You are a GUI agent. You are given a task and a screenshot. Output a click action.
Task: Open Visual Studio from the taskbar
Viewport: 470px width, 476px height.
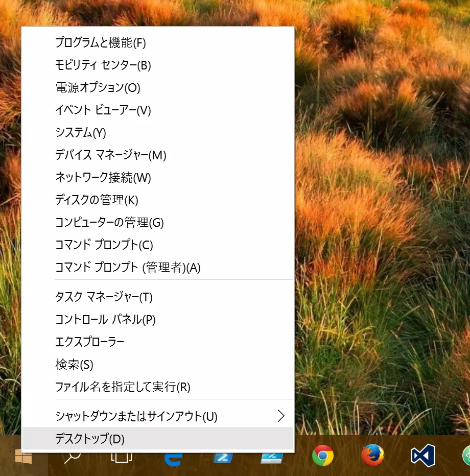coord(422,456)
